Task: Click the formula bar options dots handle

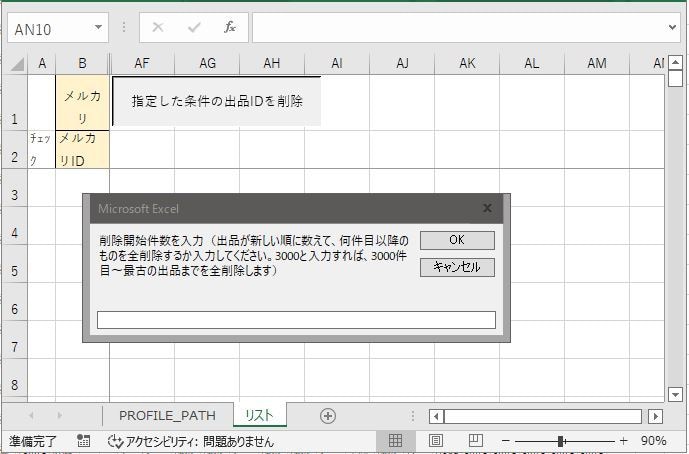Action: pos(124,28)
